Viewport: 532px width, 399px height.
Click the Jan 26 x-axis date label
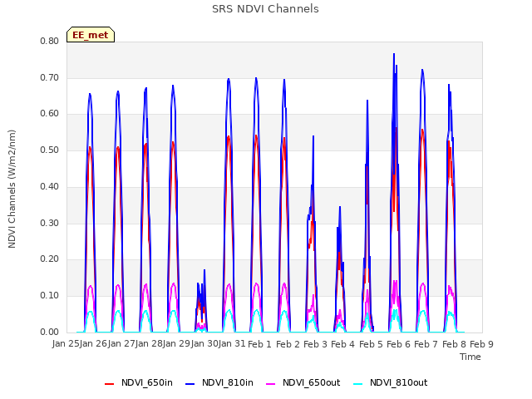pos(93,344)
